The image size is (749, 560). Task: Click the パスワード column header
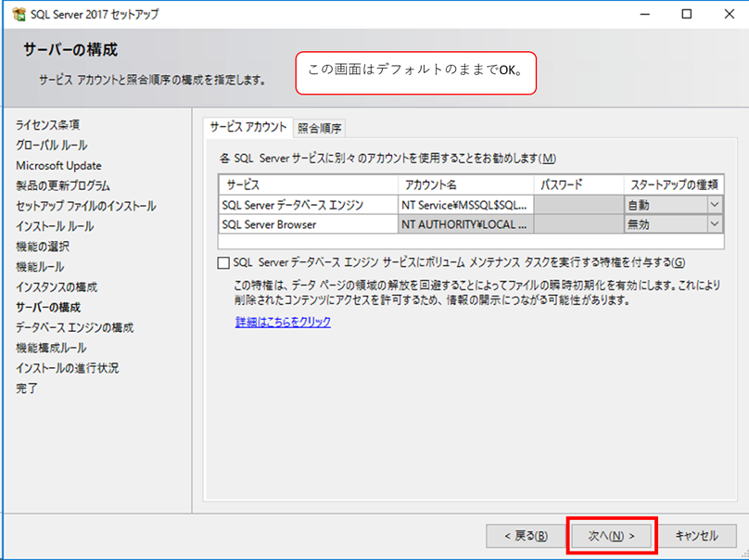[x=579, y=185]
